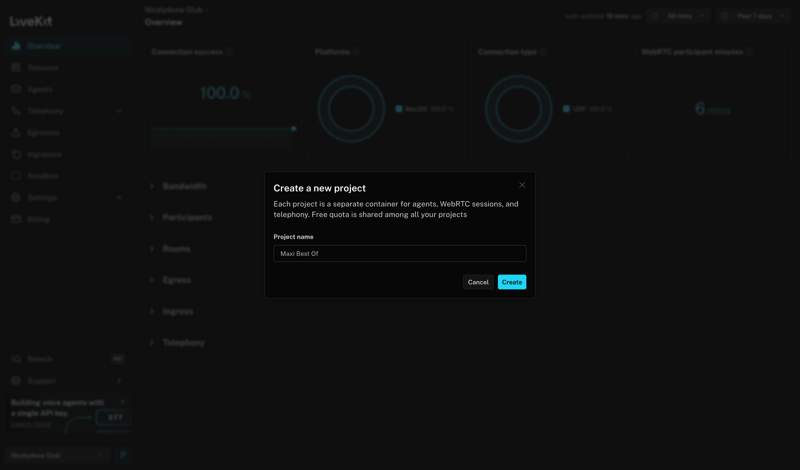Click the Billing card icon
The image size is (800, 470).
[x=16, y=219]
